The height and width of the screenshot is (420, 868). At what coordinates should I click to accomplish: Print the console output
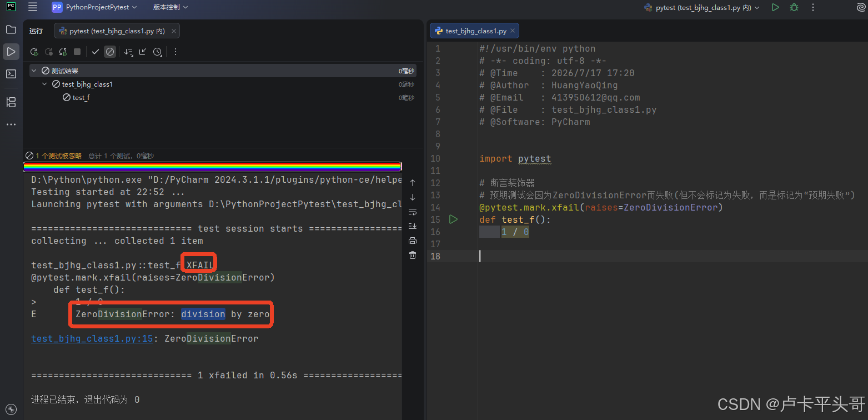point(412,241)
